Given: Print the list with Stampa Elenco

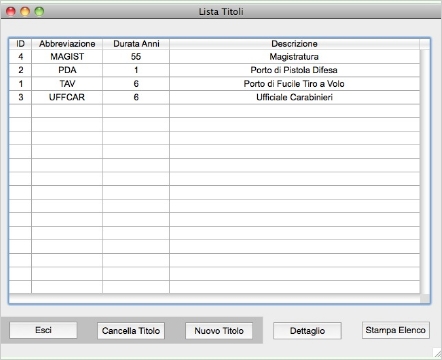Looking at the screenshot, I should (396, 330).
